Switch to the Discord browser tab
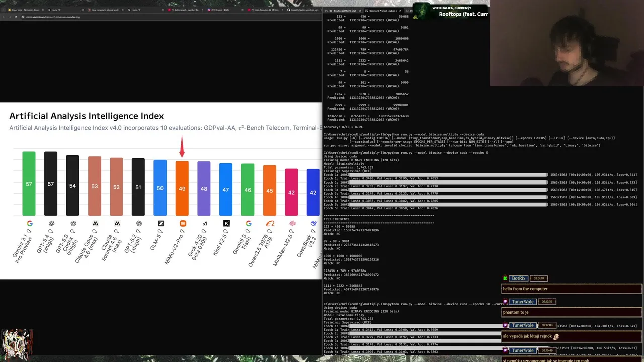 (224, 10)
